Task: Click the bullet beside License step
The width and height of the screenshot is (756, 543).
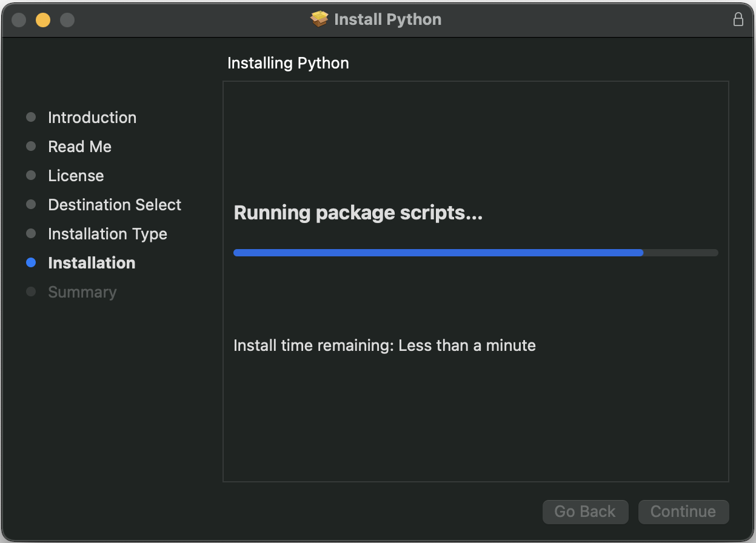Action: [31, 175]
